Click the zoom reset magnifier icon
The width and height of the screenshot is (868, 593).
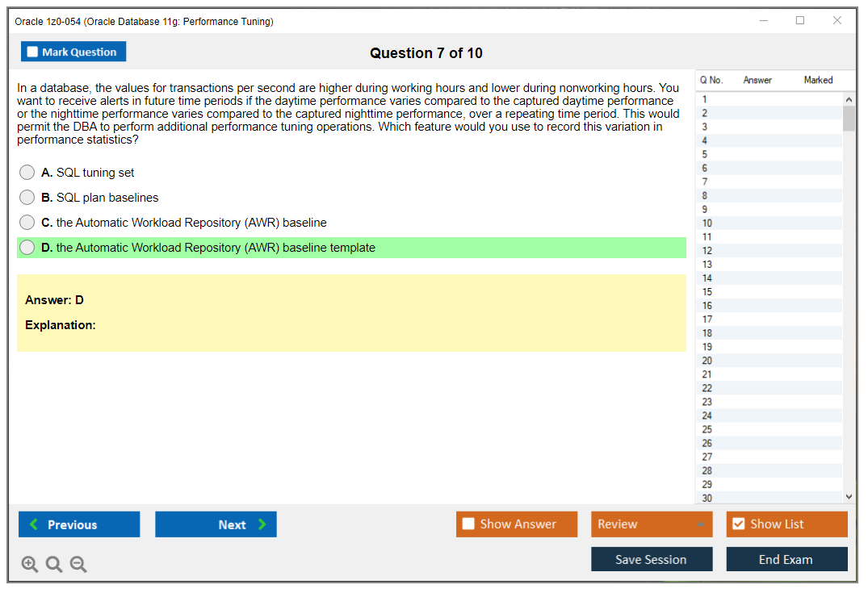pyautogui.click(x=54, y=565)
